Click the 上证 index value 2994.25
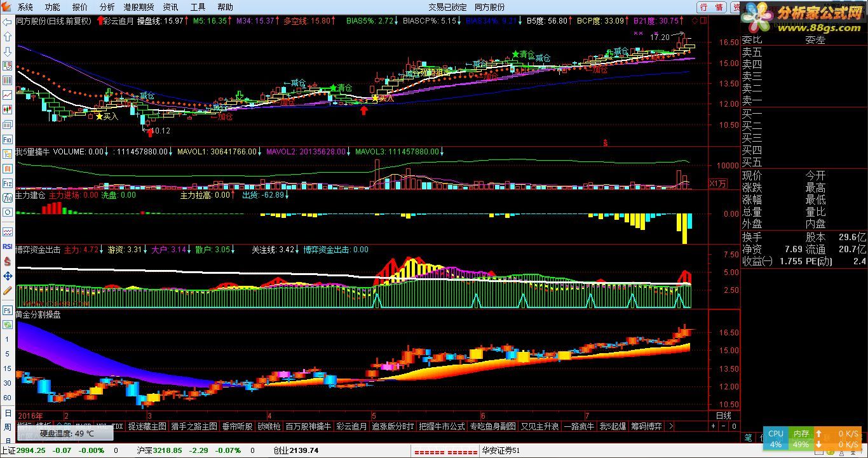Screen dimensions: 868x458 coord(31,450)
